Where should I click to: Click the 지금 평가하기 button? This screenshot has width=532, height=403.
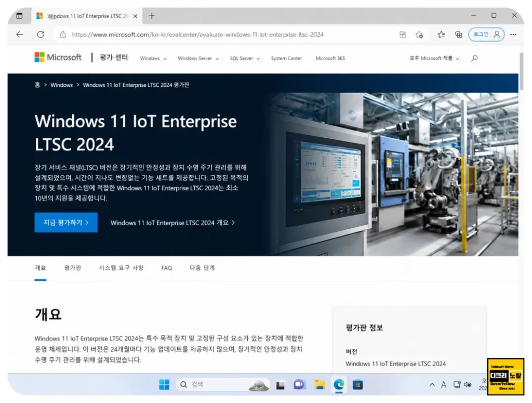66,223
